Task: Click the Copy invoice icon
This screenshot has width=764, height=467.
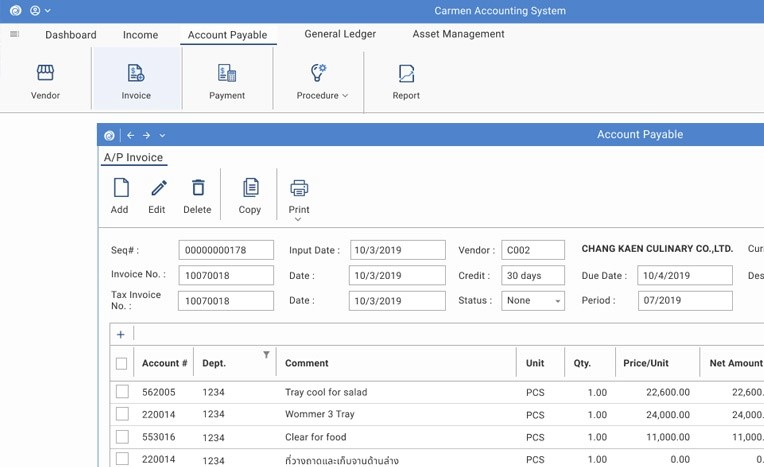Action: click(251, 188)
